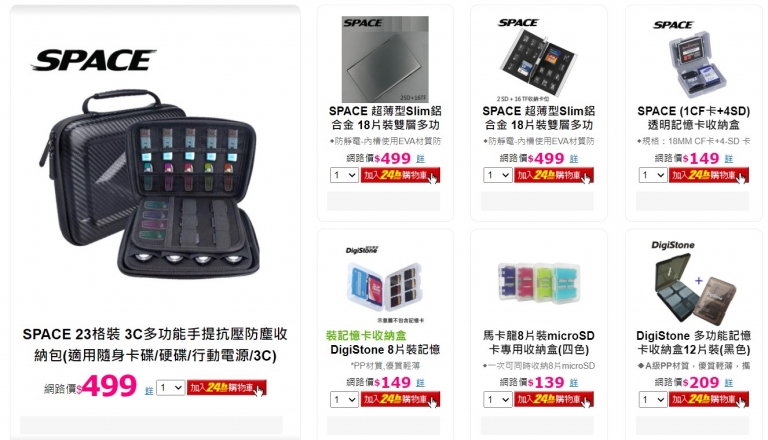Image resolution: width=768 pixels, height=440 pixels.
Task: Open quantity dropdown for 馬卡龍 $139 item
Action: [x=498, y=399]
